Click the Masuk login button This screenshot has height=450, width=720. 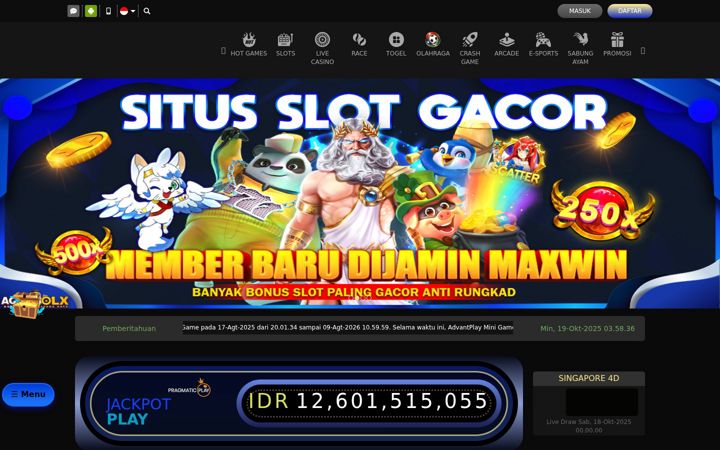coord(579,11)
